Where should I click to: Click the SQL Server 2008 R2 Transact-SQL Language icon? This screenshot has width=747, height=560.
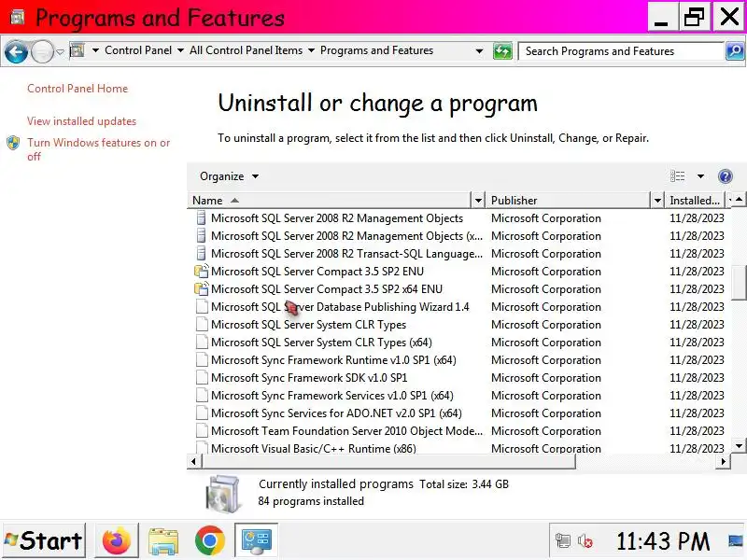pos(202,254)
